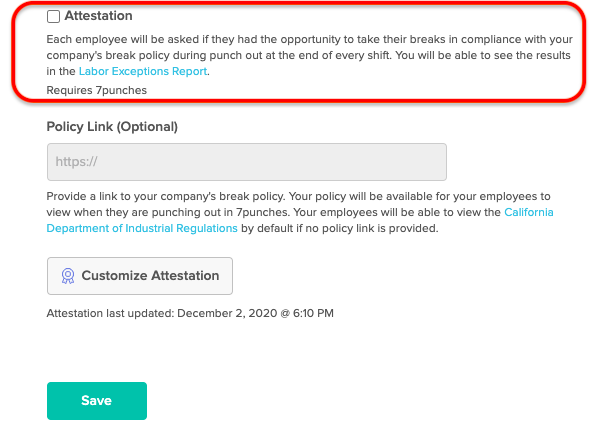Screen dimensions: 606x434
Task: Open the Department of Industrial Regulations link
Action: [x=142, y=228]
